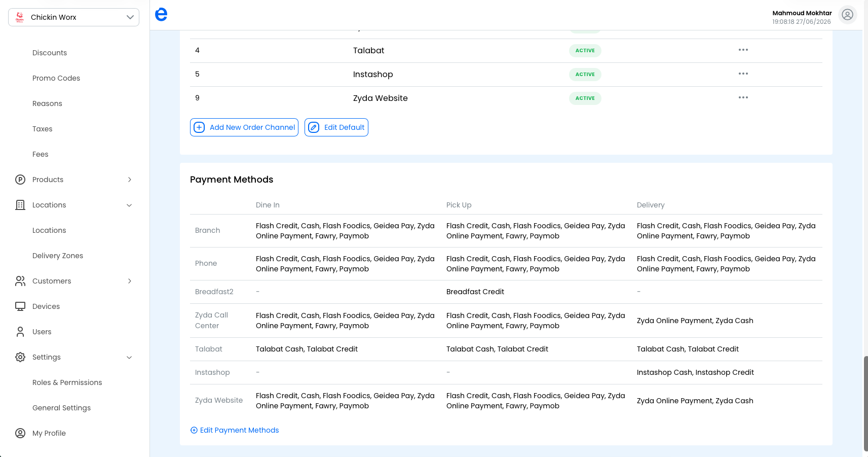
Task: Click the Zyda Call Center row label
Action: [x=212, y=321]
